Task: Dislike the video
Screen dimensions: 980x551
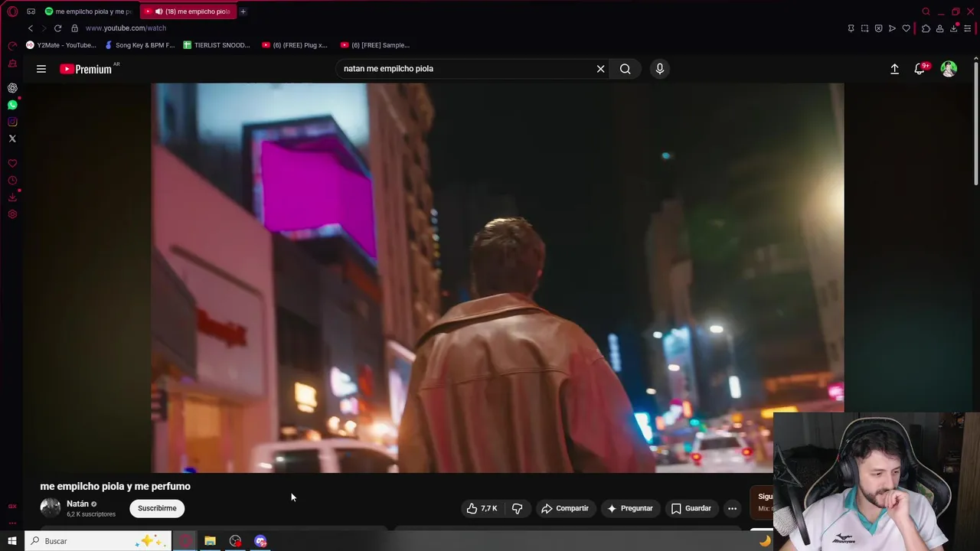Action: point(518,508)
